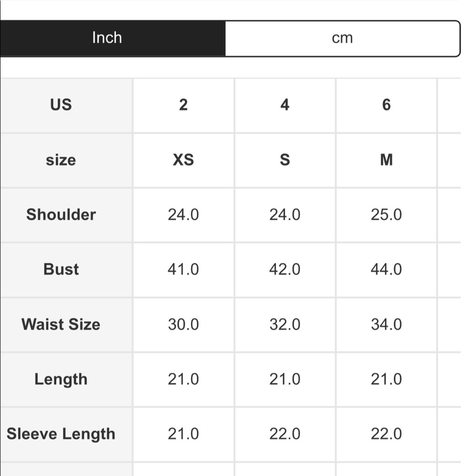Select the XS size cell

[x=183, y=160]
